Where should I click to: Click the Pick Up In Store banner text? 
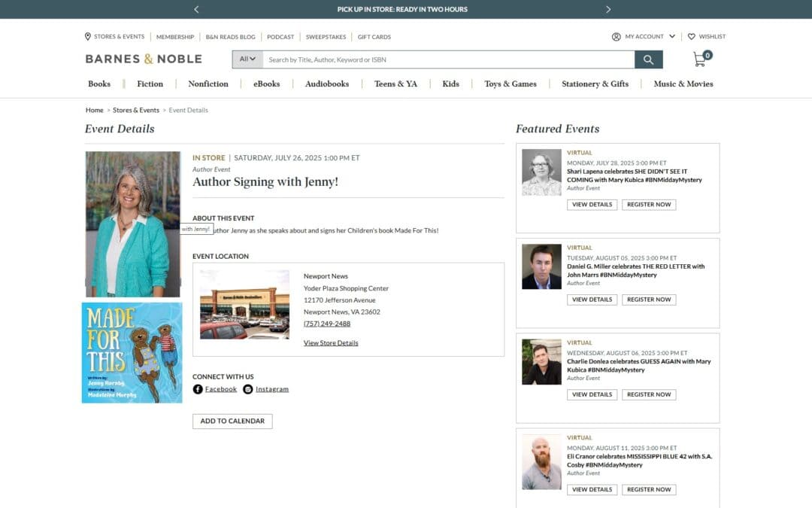coord(402,9)
